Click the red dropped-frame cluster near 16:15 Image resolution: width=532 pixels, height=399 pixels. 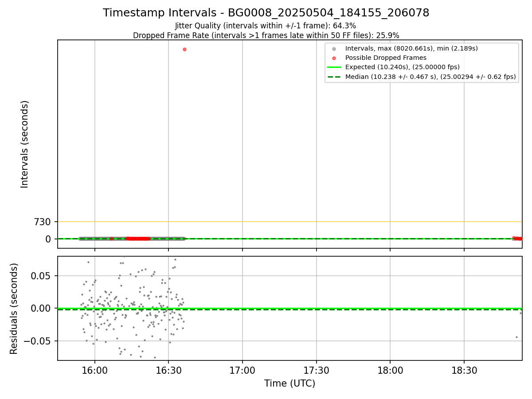pyautogui.click(x=137, y=239)
